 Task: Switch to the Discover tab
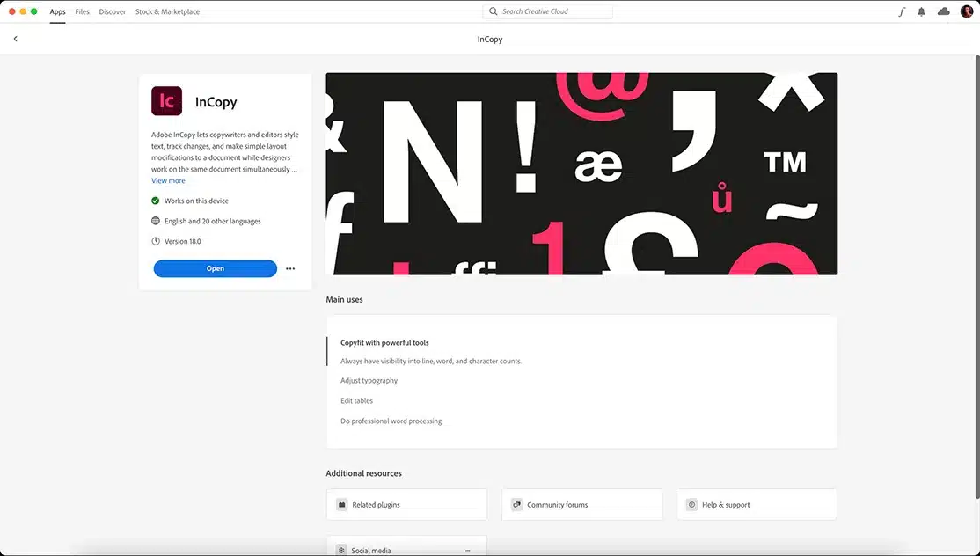[113, 11]
